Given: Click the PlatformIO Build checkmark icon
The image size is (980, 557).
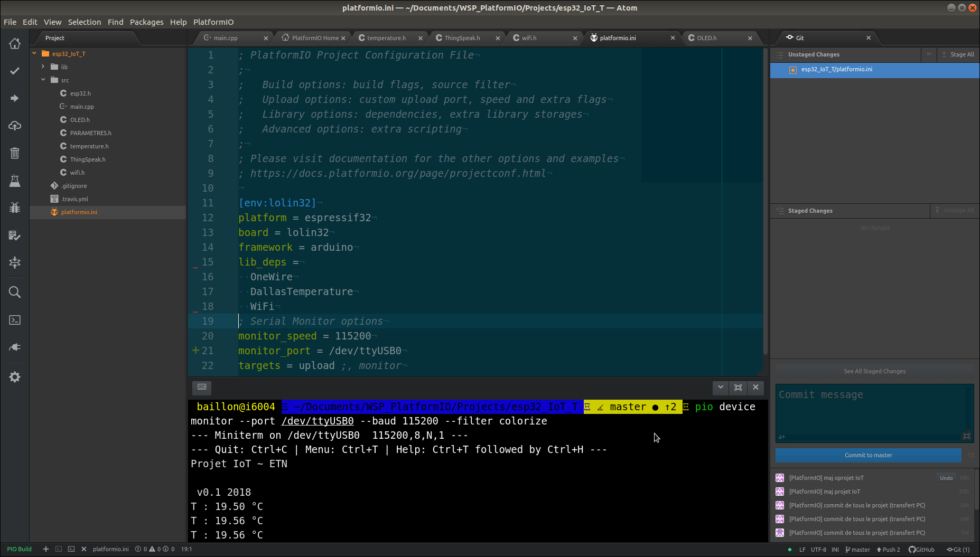Looking at the screenshot, I should pos(15,71).
